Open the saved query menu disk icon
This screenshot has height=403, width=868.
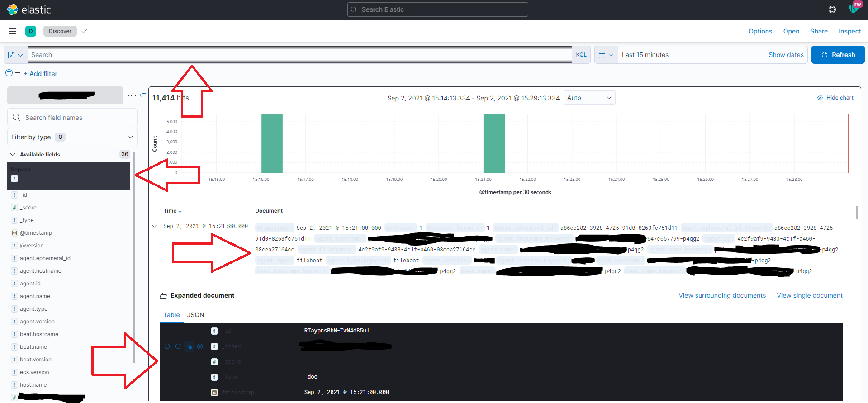(x=15, y=55)
